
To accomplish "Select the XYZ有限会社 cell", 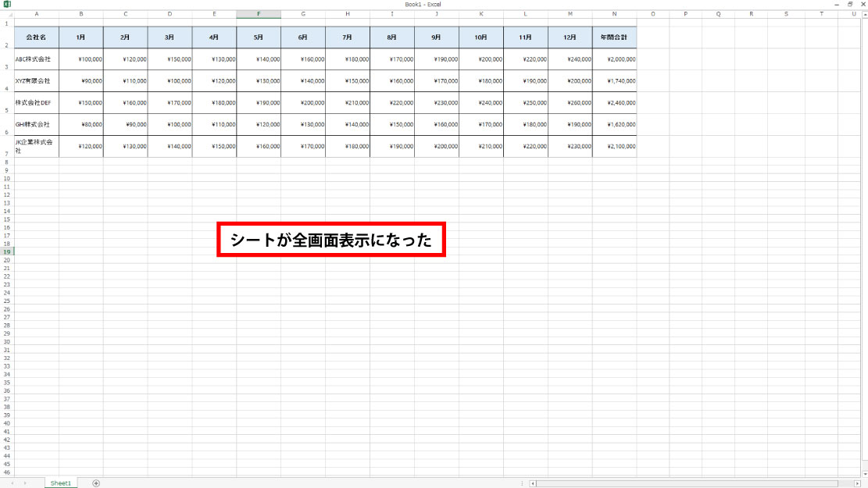I will click(x=37, y=80).
